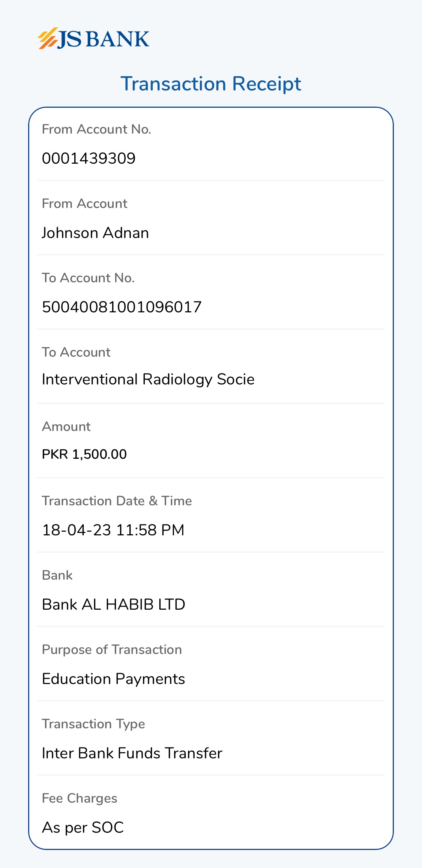Select the From Account number 0001439309

(x=89, y=158)
